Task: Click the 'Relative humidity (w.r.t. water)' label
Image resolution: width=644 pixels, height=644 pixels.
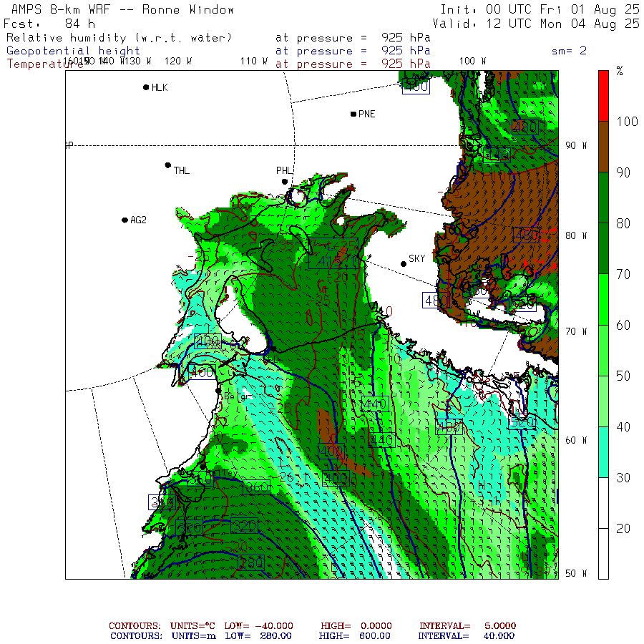Action: 119,38
